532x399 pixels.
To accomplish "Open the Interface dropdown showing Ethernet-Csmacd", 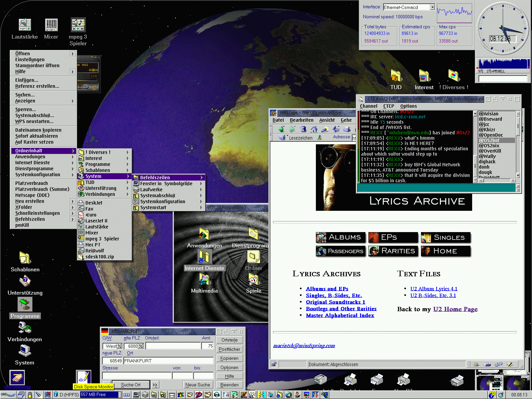I will point(432,7).
